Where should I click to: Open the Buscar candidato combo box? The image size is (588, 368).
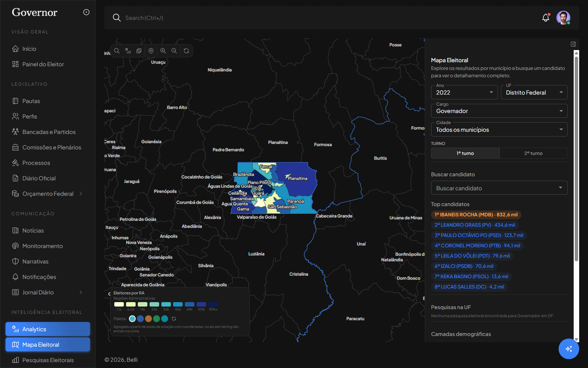499,188
